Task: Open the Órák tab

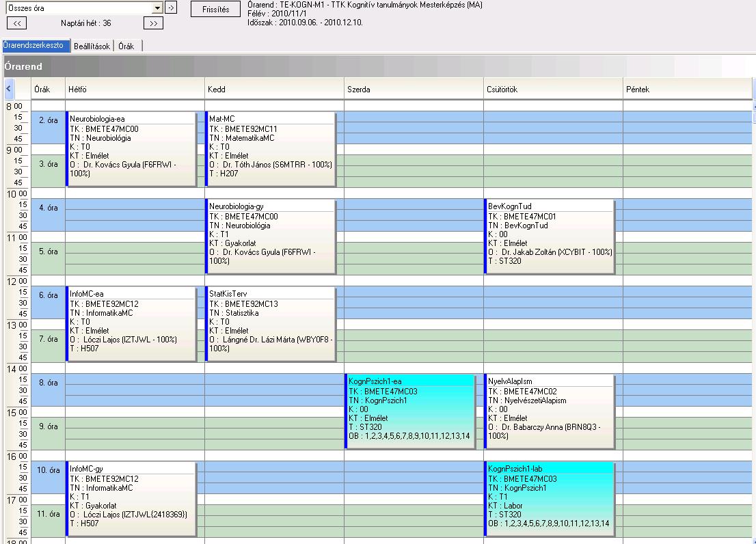Action: pyautogui.click(x=126, y=46)
